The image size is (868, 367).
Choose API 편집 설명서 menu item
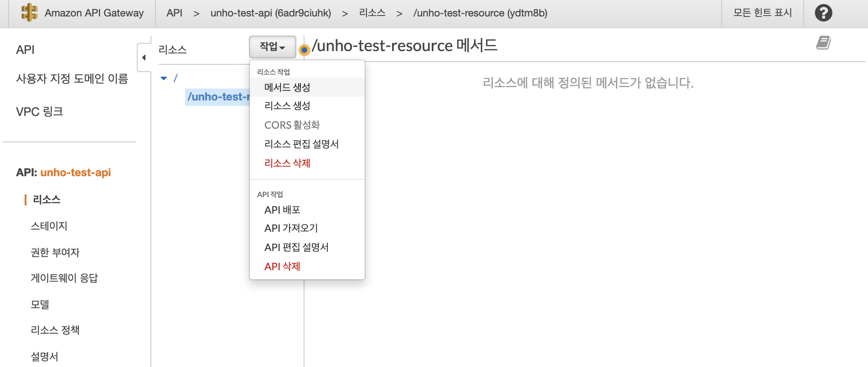coord(307,247)
